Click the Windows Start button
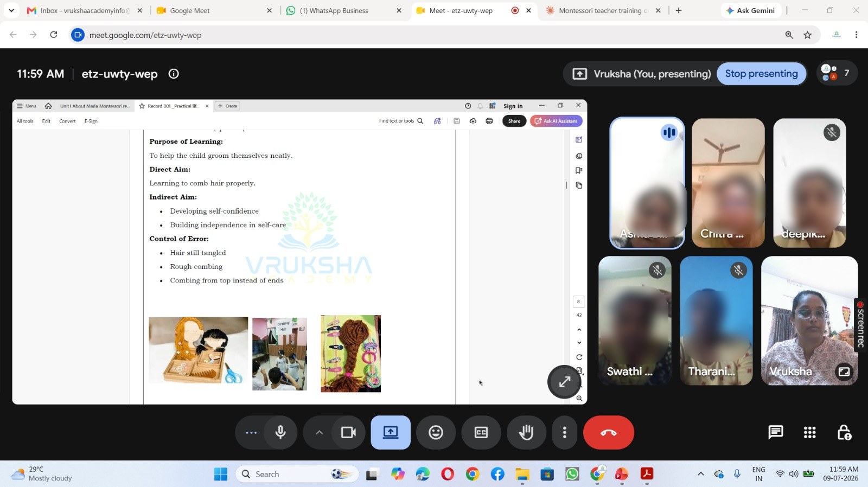 (221, 474)
